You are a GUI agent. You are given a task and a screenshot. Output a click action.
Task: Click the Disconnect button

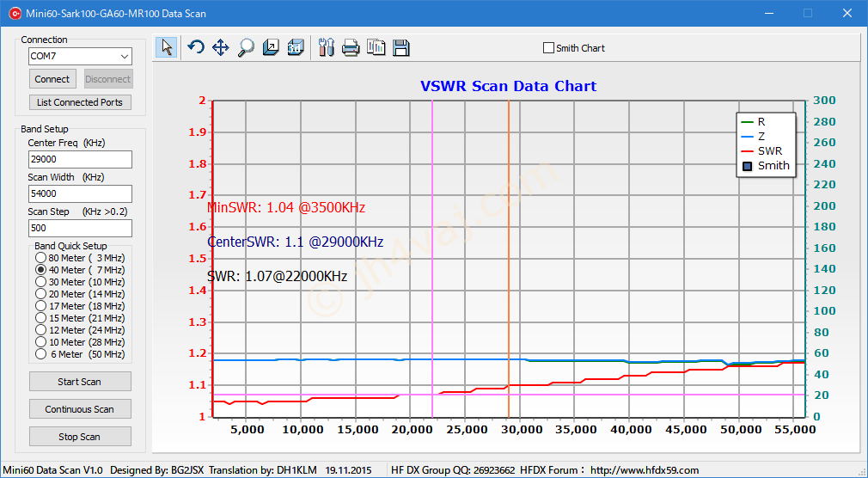point(108,79)
